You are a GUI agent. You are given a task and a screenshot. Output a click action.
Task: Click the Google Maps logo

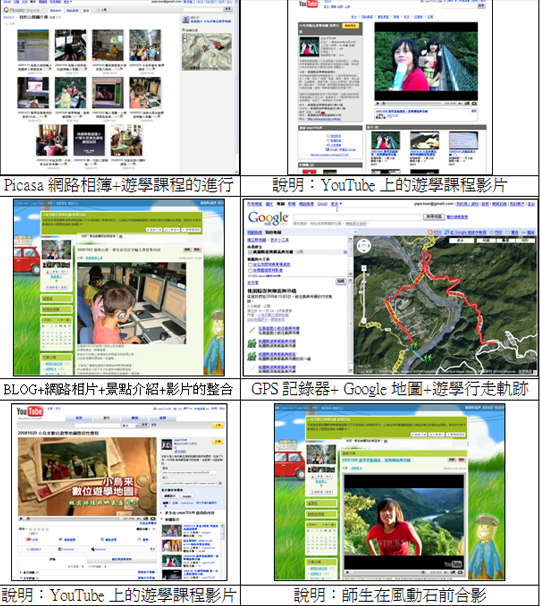[268, 218]
